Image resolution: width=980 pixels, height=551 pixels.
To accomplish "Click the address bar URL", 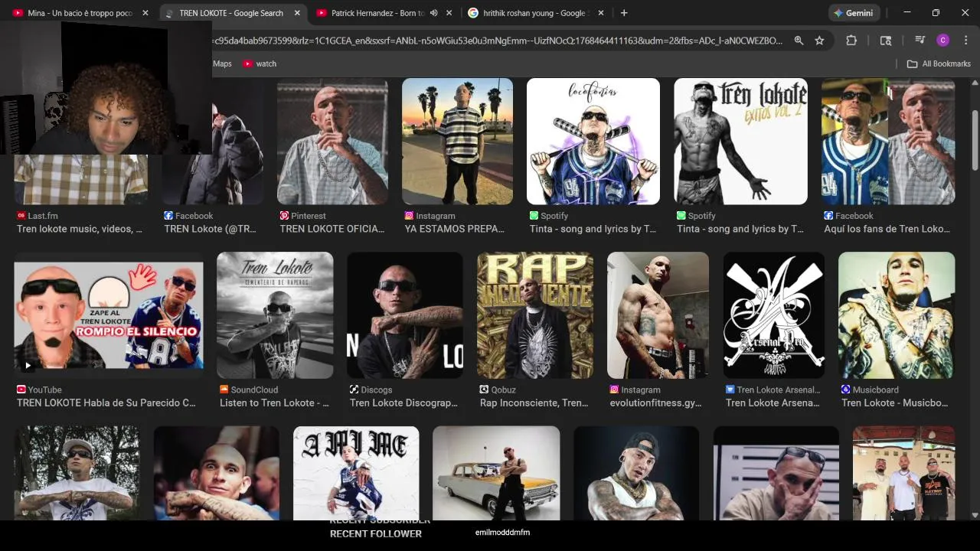I will (x=498, y=41).
